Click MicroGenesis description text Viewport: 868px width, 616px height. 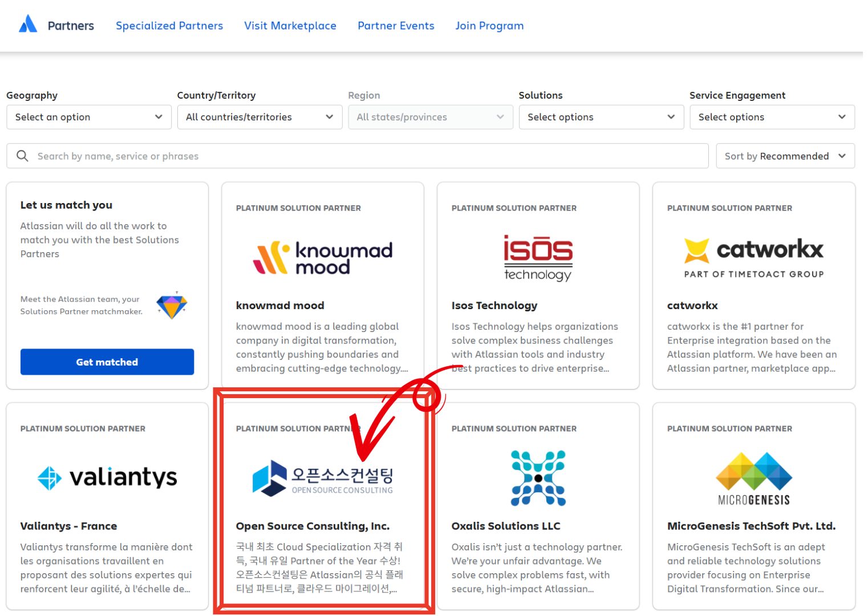point(746,568)
